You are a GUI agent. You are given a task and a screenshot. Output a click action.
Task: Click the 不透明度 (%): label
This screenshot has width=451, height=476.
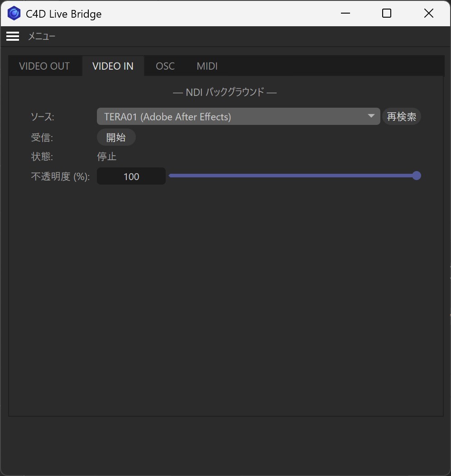click(x=60, y=176)
